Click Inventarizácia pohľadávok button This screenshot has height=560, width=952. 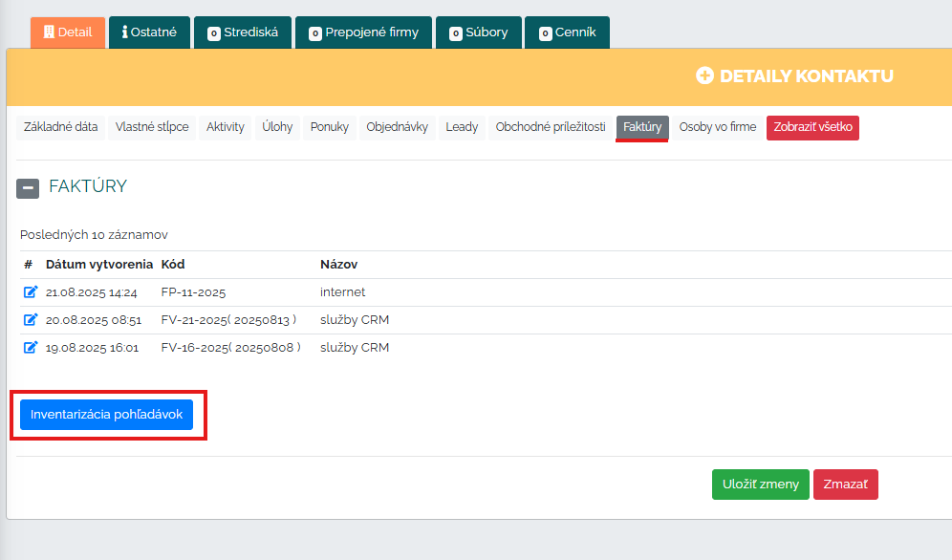[107, 415]
